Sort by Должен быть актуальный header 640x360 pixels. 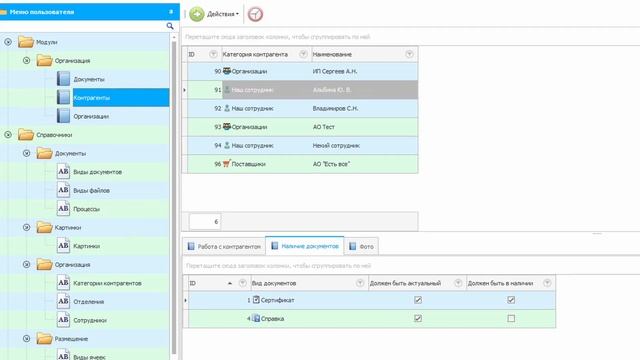coord(405,283)
